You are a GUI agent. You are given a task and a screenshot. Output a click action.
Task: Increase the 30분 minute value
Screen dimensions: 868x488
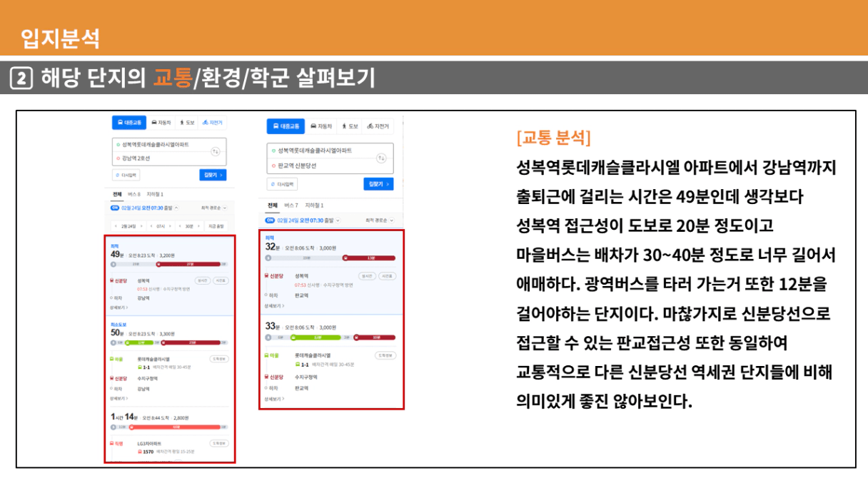click(x=198, y=226)
